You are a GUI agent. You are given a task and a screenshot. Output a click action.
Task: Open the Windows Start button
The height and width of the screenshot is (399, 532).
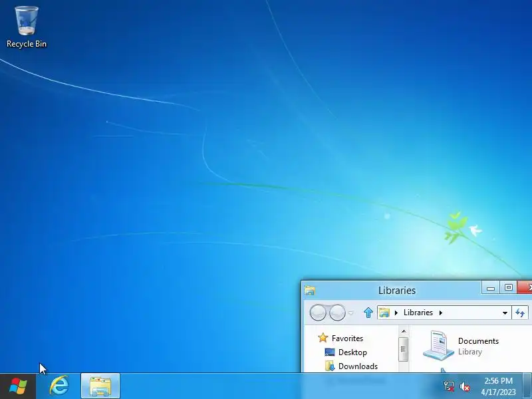18,386
